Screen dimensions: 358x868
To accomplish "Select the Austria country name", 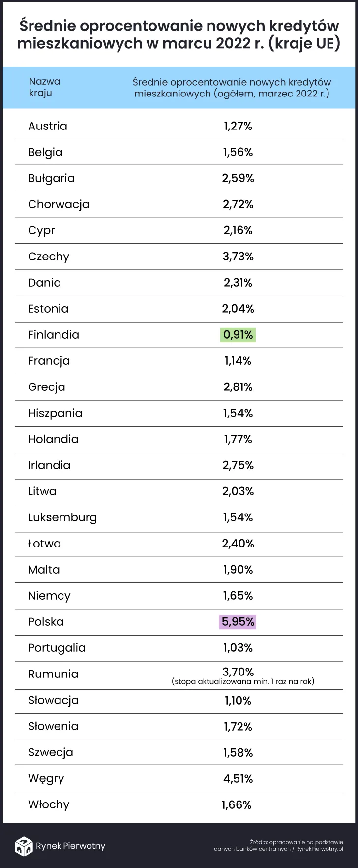I will pyautogui.click(x=48, y=126).
